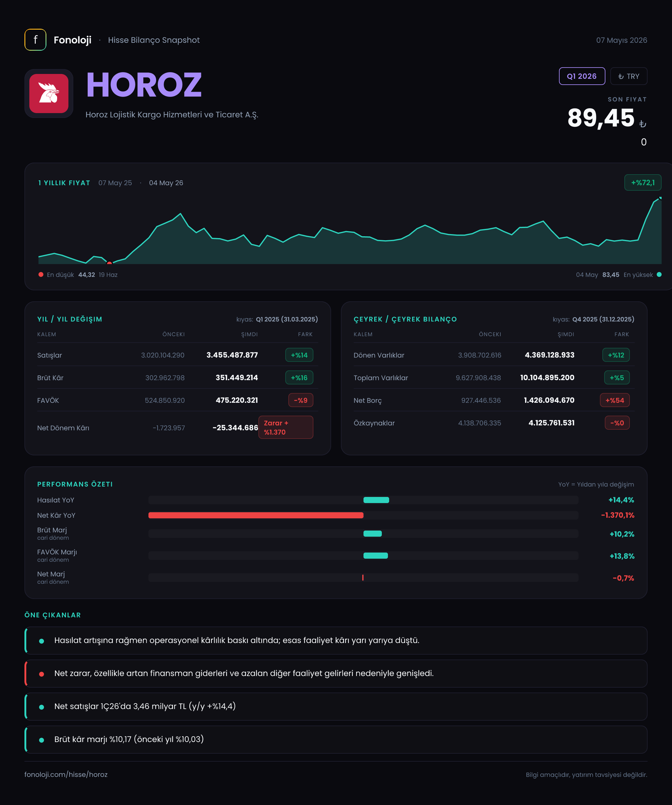Viewport: 672px width, 805px height.
Task: Click the PERFORMANS ÖZETİ heading
Action: pyautogui.click(x=75, y=484)
